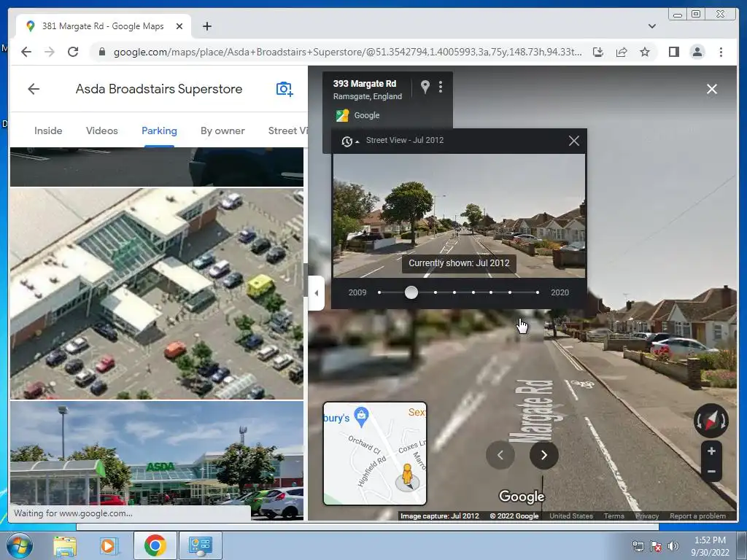Toggle the Street View time travel clock
The width and height of the screenshot is (747, 560).
[x=349, y=141]
